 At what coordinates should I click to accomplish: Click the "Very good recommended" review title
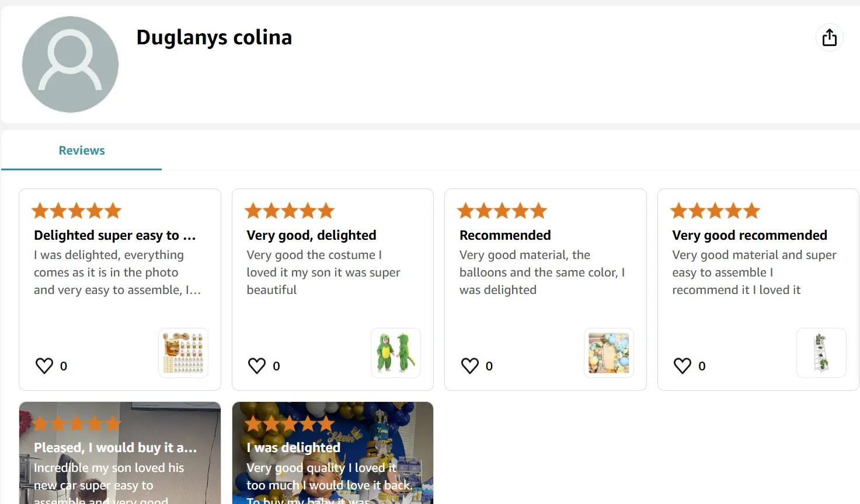tap(750, 235)
